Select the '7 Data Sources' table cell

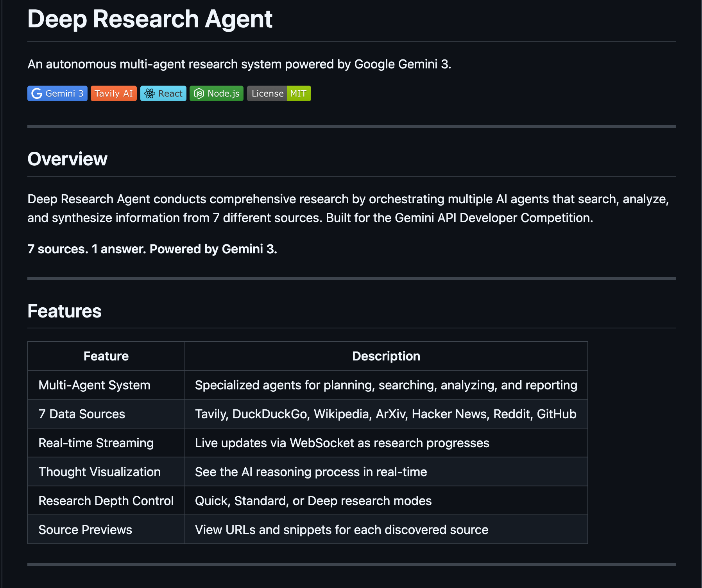[x=106, y=414]
